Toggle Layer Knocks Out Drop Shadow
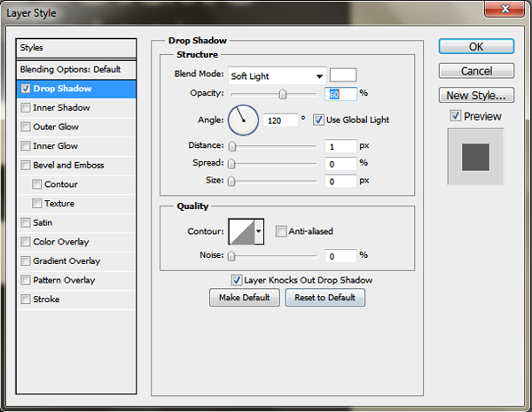Image resolution: width=532 pixels, height=412 pixels. pyautogui.click(x=237, y=280)
